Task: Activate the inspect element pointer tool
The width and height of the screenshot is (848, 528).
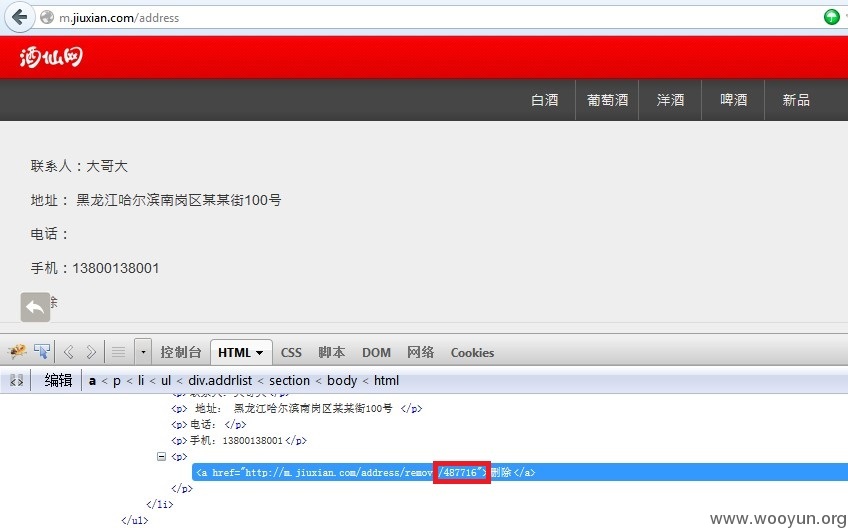Action: click(x=42, y=352)
